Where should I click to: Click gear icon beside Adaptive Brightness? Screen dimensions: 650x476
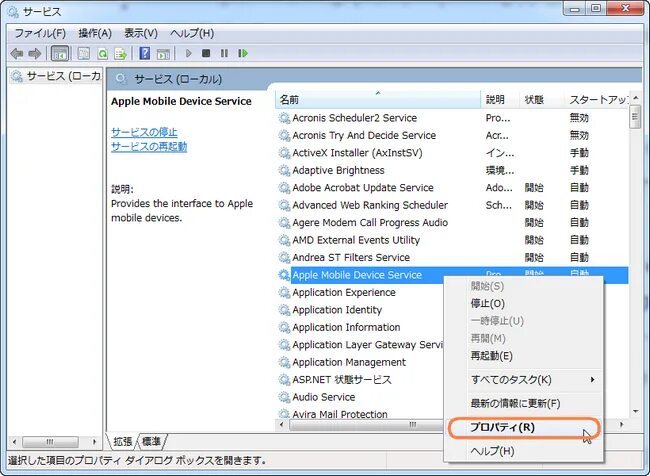(284, 170)
